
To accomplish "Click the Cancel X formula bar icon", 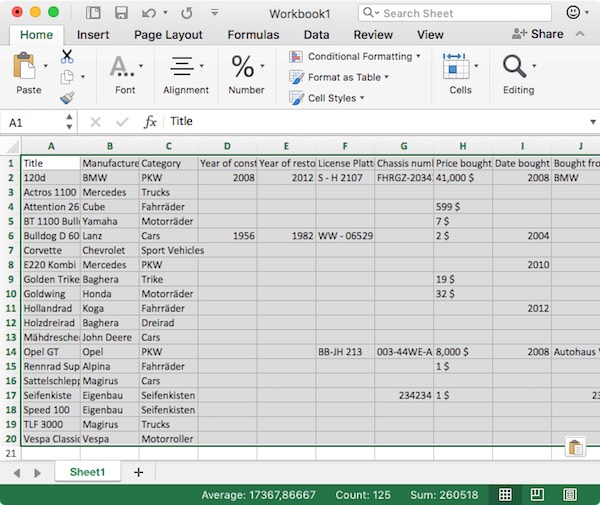I will click(95, 122).
